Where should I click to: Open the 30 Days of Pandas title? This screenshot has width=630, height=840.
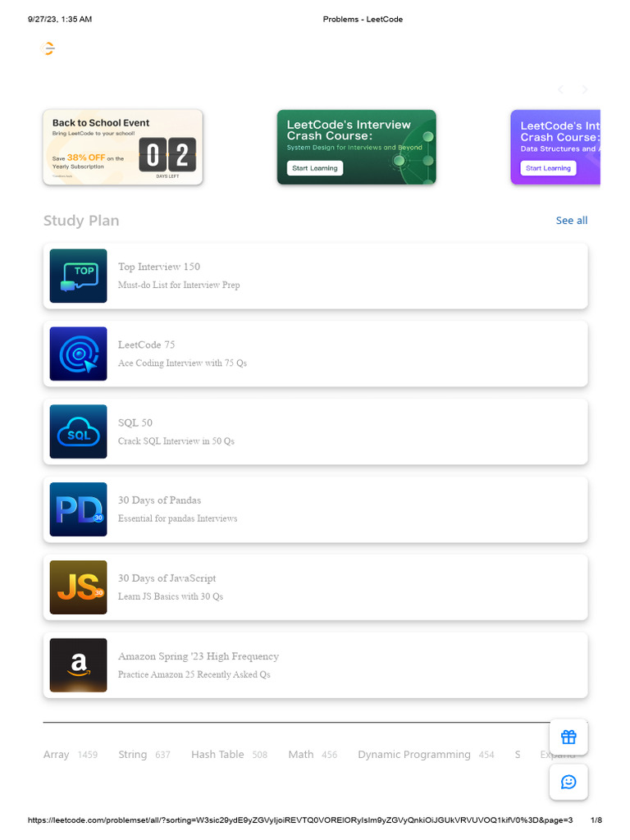coord(160,500)
